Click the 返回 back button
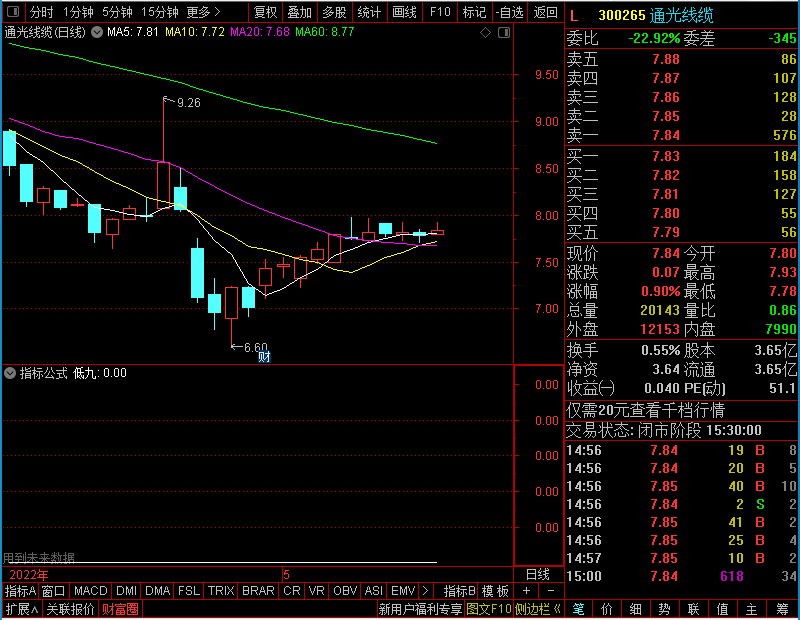Screen dimensions: 800x620 click(545, 12)
